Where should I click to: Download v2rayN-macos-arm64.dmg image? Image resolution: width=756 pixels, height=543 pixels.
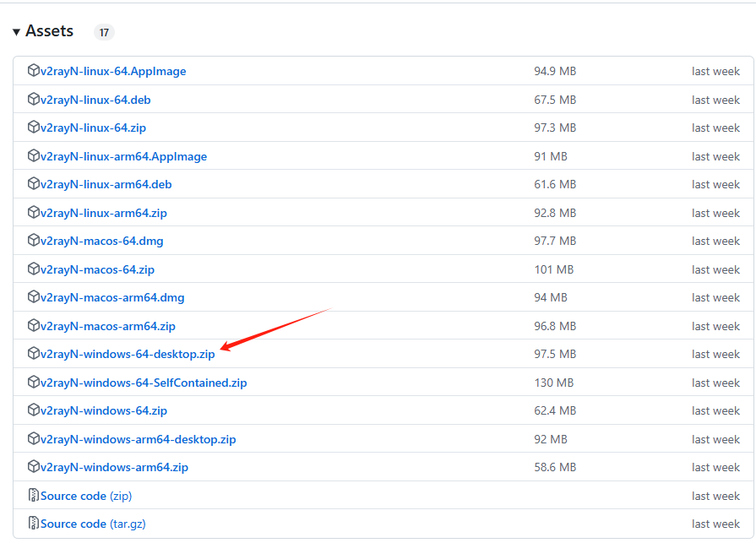pos(112,298)
